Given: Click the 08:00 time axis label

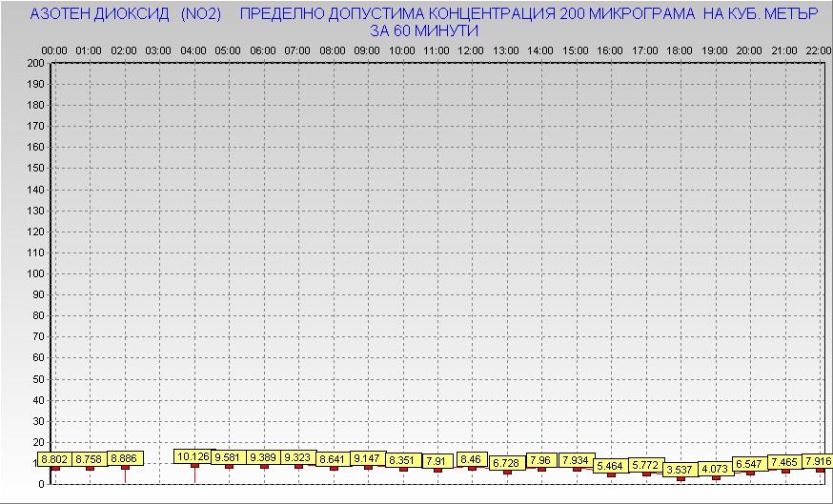Looking at the screenshot, I should click(333, 51).
